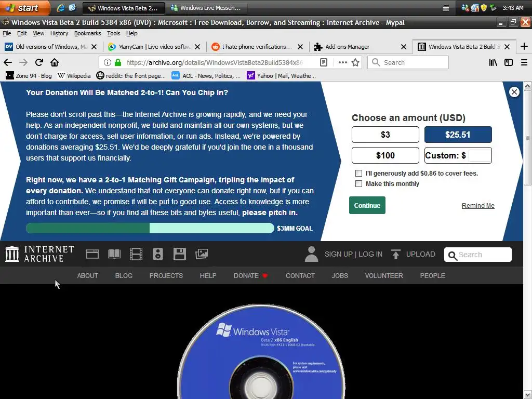Viewport: 532px width, 399px height.
Task: Show site information icon in address bar
Action: pos(107,62)
